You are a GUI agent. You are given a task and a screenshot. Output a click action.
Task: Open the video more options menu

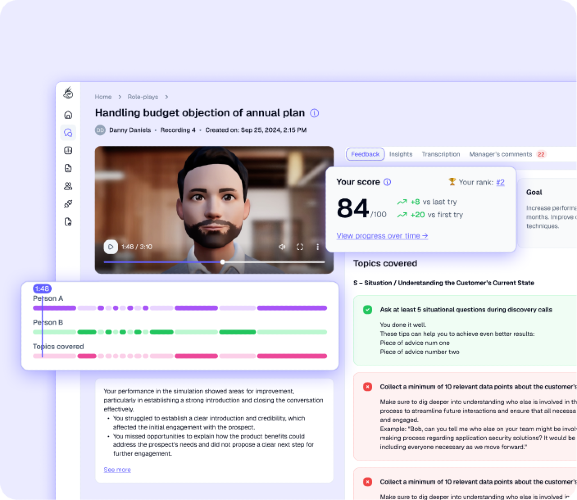click(x=318, y=247)
